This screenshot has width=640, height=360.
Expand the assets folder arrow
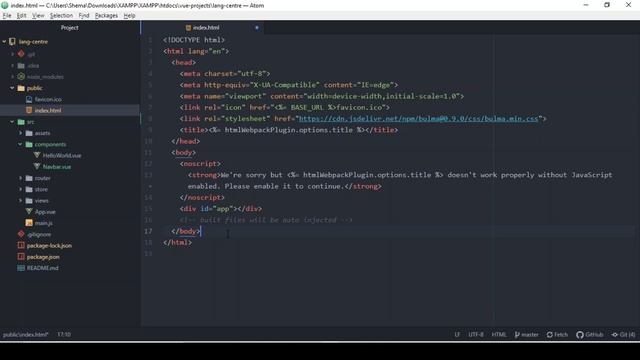(x=20, y=133)
